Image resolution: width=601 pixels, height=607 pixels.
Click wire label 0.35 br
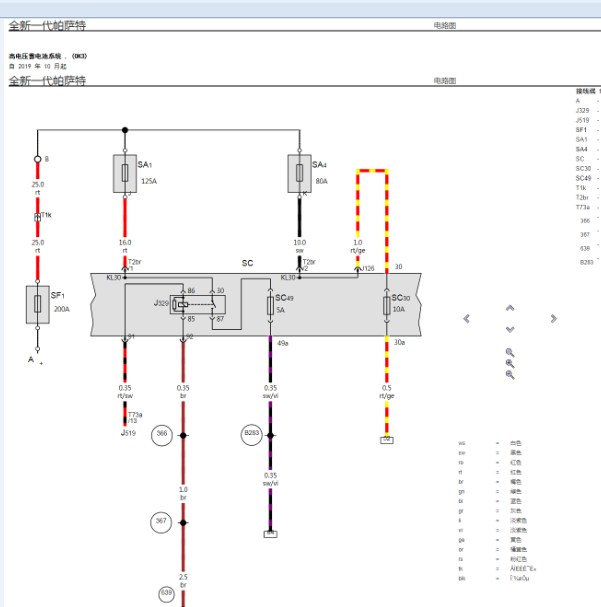point(183,392)
